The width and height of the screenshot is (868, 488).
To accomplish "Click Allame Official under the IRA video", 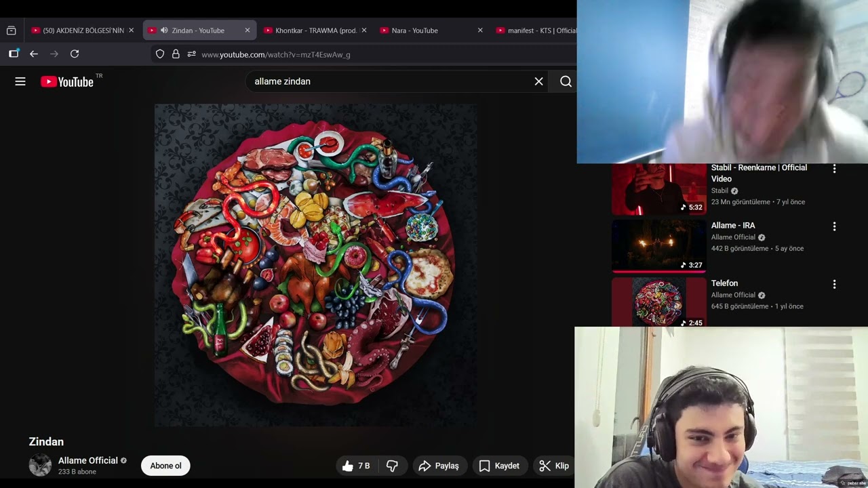I will point(733,237).
